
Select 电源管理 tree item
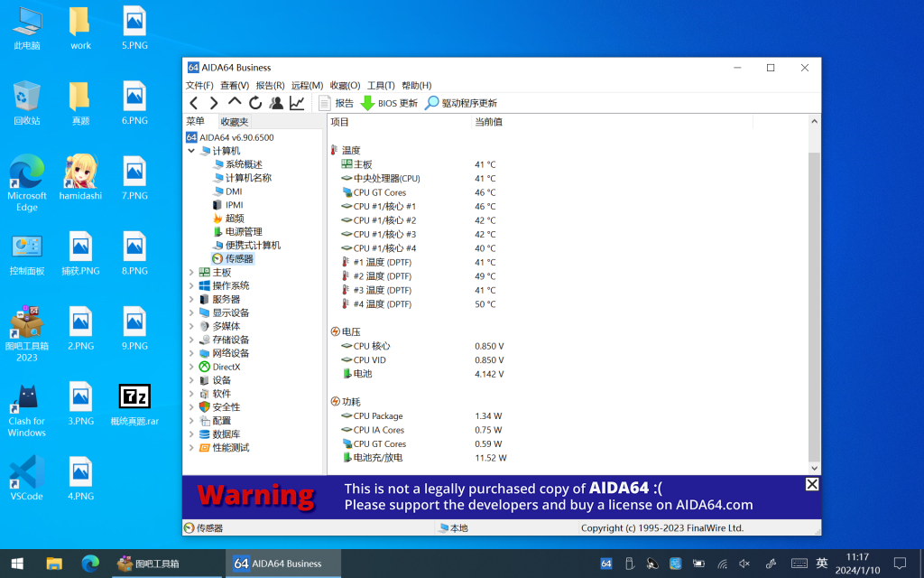pyautogui.click(x=237, y=232)
